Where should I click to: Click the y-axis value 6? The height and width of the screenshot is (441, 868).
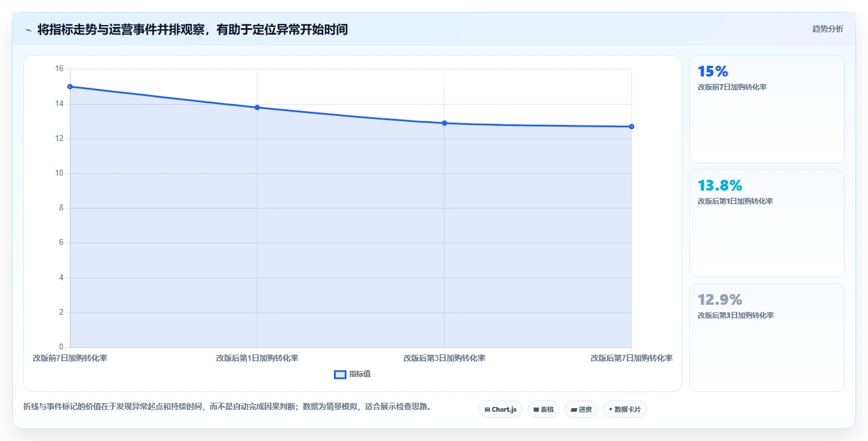(61, 243)
